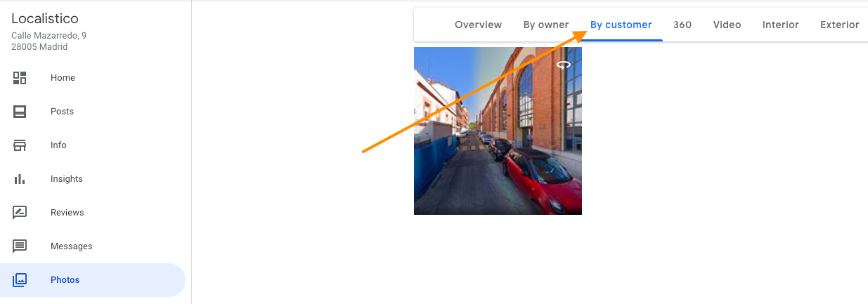Select the By customer tab

click(x=621, y=25)
